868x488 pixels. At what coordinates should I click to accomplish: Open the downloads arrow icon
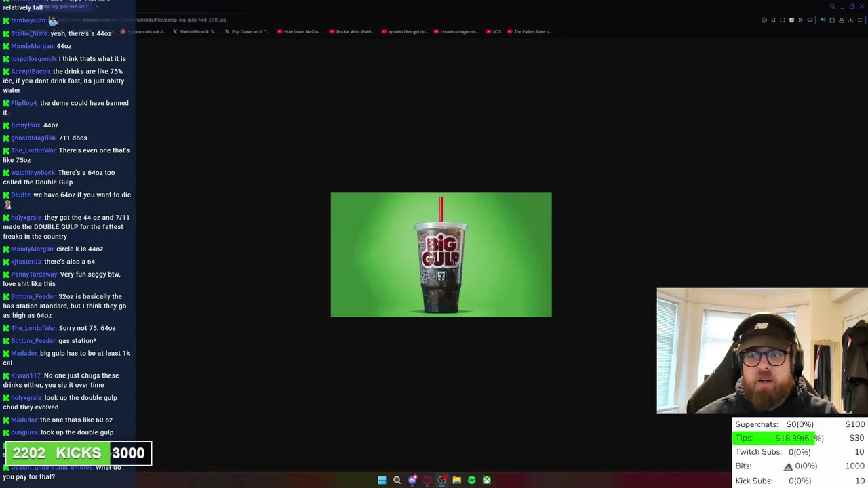click(850, 20)
